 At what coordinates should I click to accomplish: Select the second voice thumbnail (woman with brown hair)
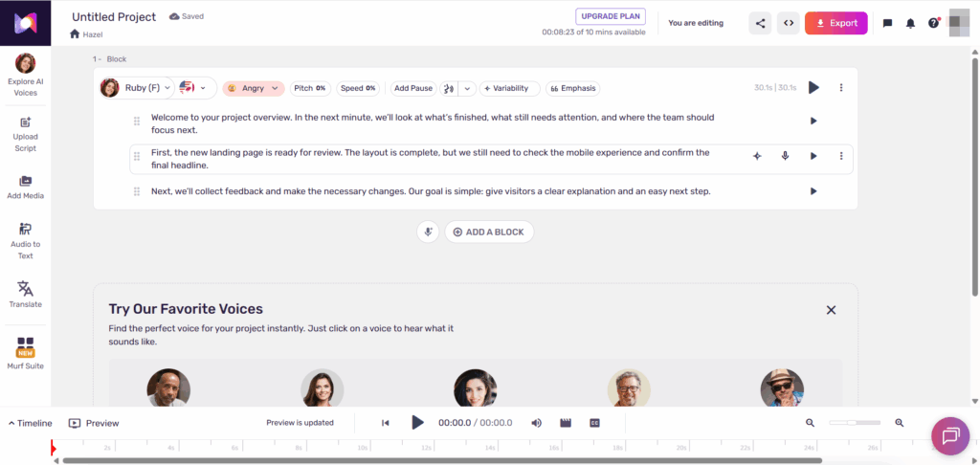click(323, 388)
